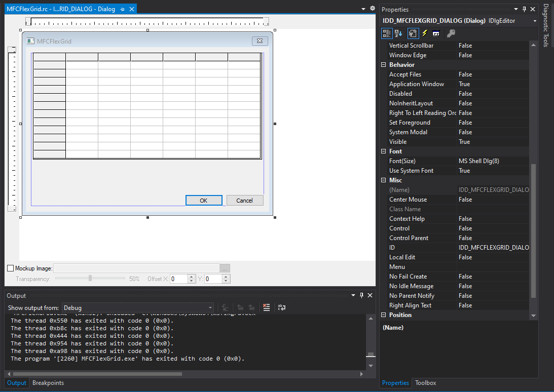Select the Font(Size) property
The width and height of the screenshot is (554, 392).
click(455, 161)
